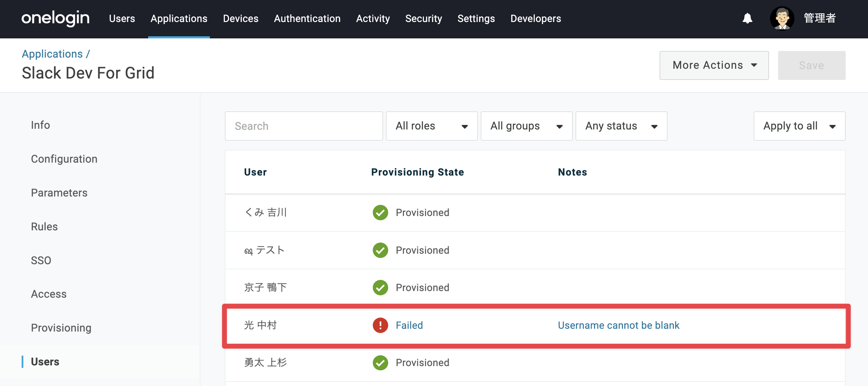This screenshot has width=868, height=386.
Task: Open the Settings navigation menu
Action: click(476, 18)
